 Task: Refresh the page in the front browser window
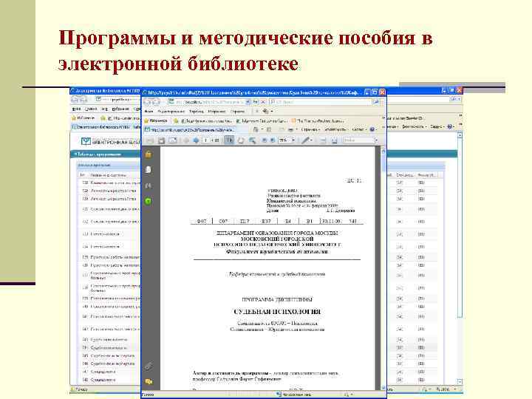[x=256, y=102]
